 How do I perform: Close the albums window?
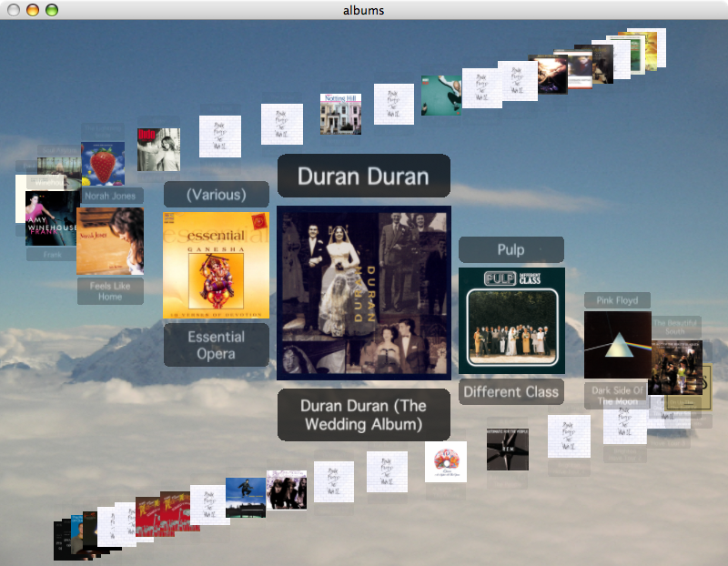click(x=14, y=10)
